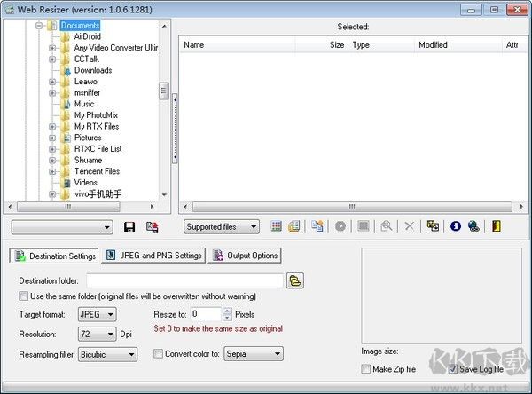Expand the Tencent Files node

point(52,171)
